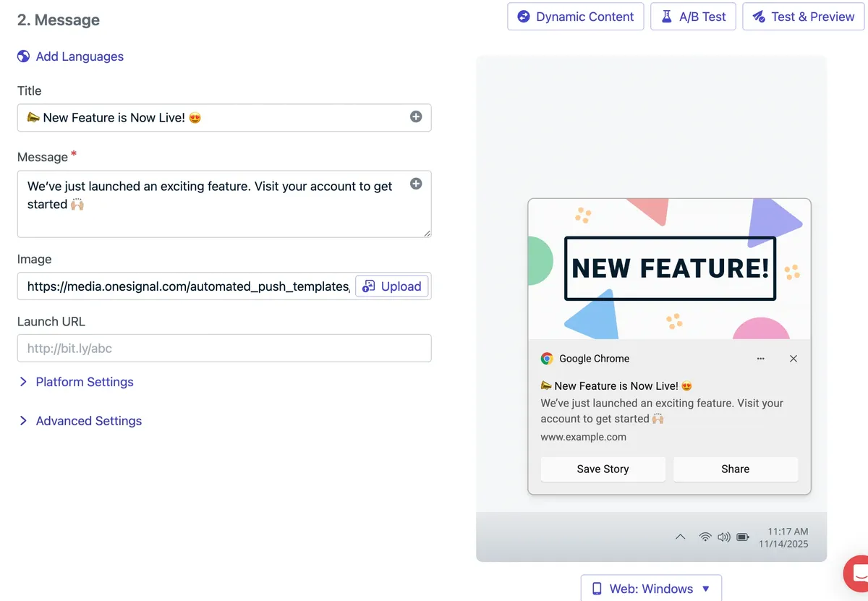Open the red chat widget bubble
Image resolution: width=868 pixels, height=601 pixels.
click(x=858, y=574)
